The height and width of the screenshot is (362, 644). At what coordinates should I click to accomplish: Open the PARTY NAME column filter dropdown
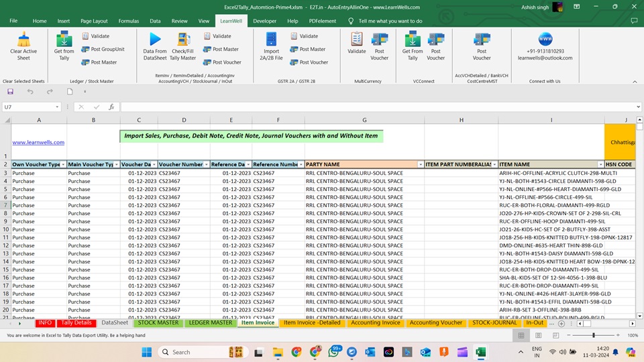(421, 164)
